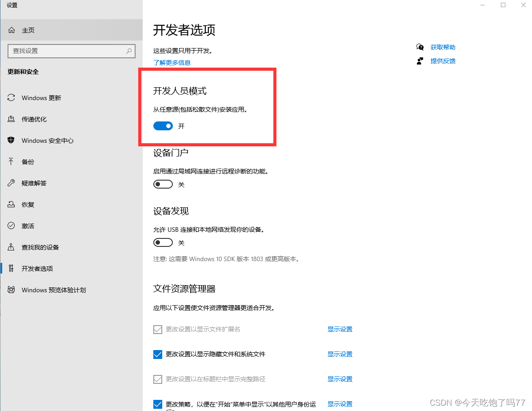Check the 更改设置以显示文件扩展名 checkbox

158,329
